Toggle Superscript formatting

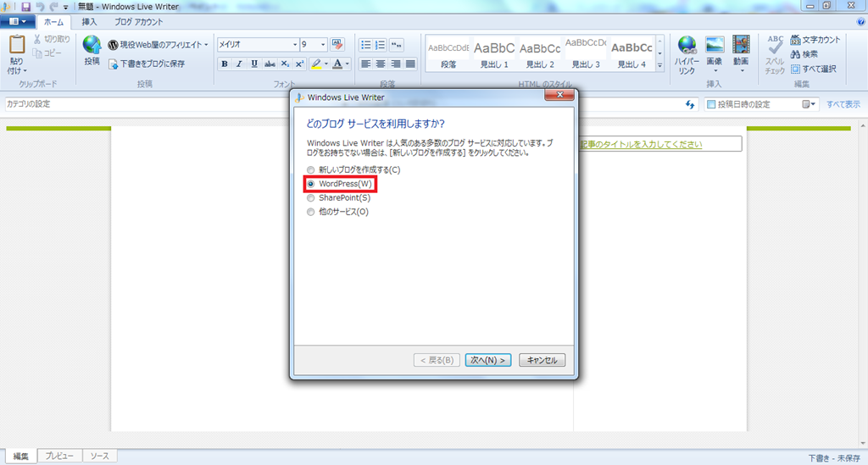(299, 64)
